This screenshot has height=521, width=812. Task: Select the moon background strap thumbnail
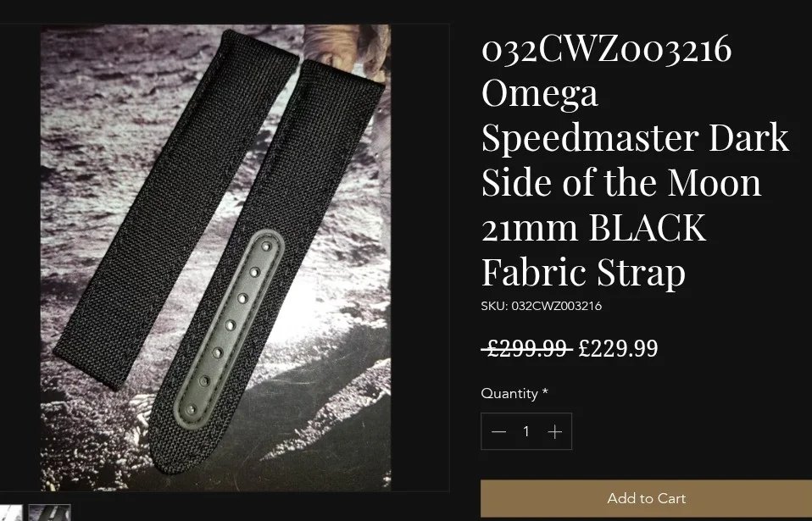point(50,513)
